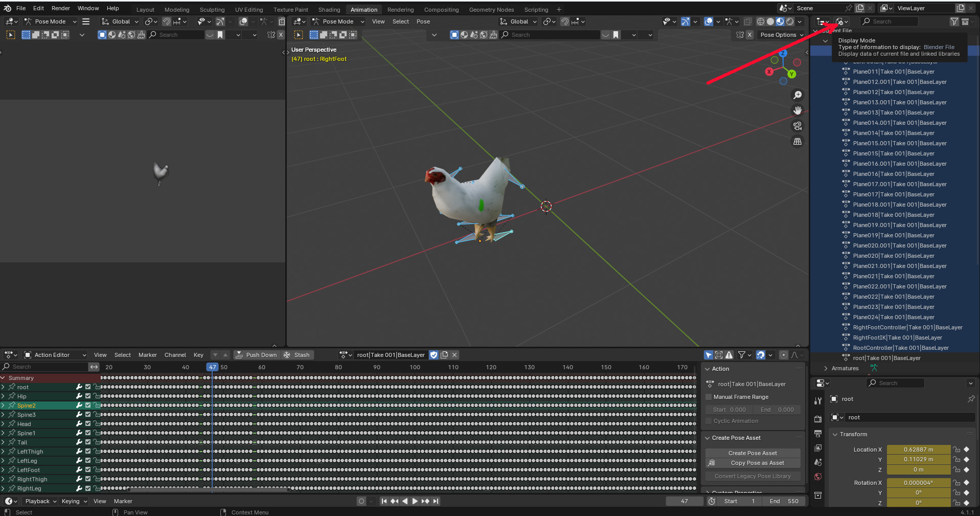Uncheck the Head channel's mute checkbox
Viewport: 980px width, 516px height.
(x=88, y=424)
